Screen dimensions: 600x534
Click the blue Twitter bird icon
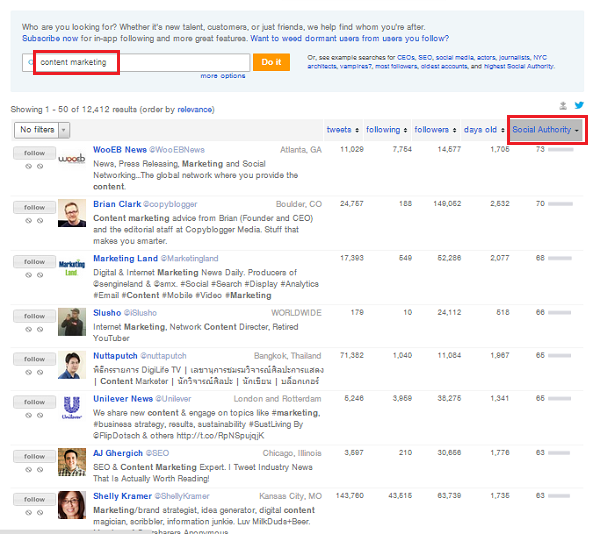[x=579, y=105]
